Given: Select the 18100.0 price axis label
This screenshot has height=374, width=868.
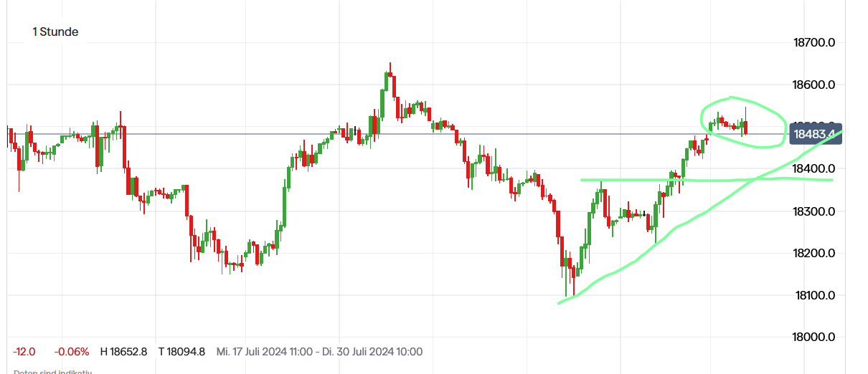Looking at the screenshot, I should pyautogui.click(x=814, y=295).
